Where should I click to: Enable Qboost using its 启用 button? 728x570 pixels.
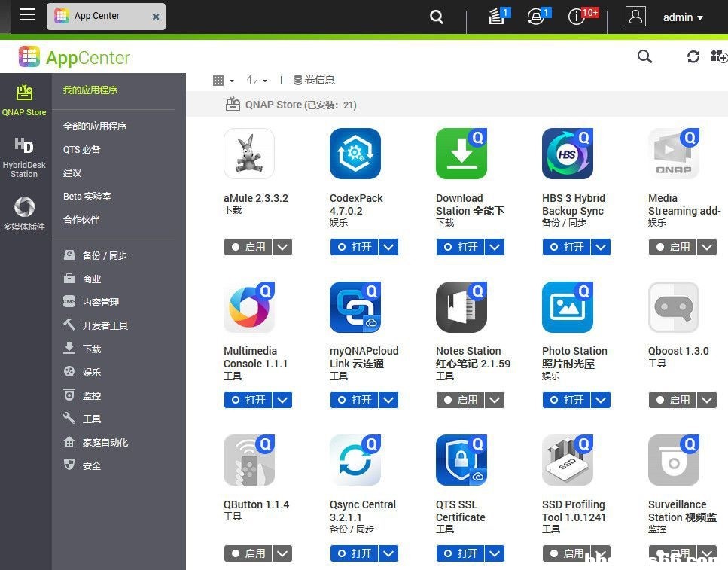pyautogui.click(x=672, y=400)
